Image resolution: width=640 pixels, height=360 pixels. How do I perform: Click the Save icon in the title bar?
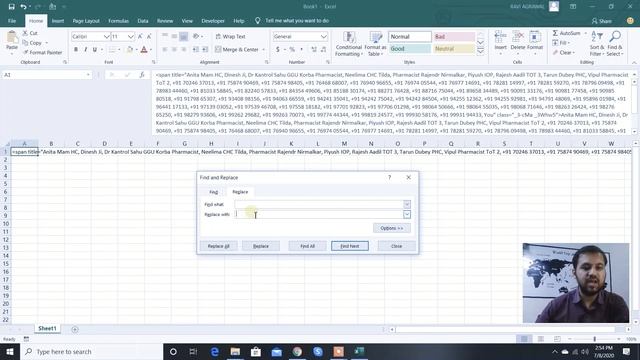pos(11,7)
